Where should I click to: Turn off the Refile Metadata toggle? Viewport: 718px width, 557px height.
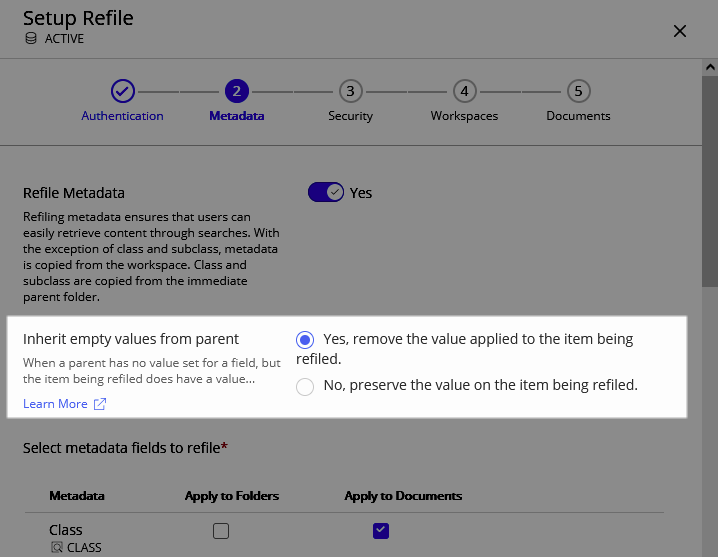[x=326, y=192]
